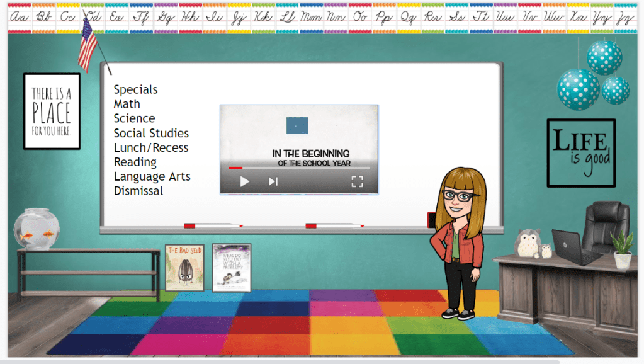This screenshot has width=644, height=364.
Task: Open the What Do You Do With a Problem book
Action: click(x=232, y=268)
